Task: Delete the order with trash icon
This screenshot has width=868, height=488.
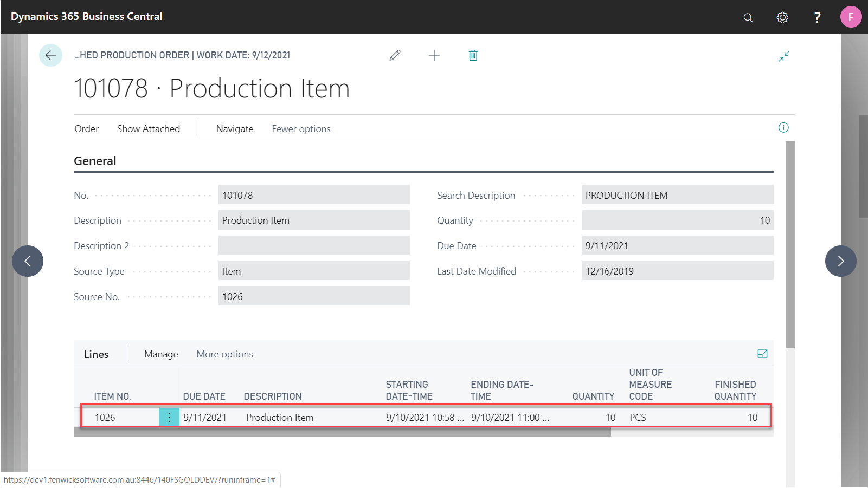Action: (x=473, y=55)
